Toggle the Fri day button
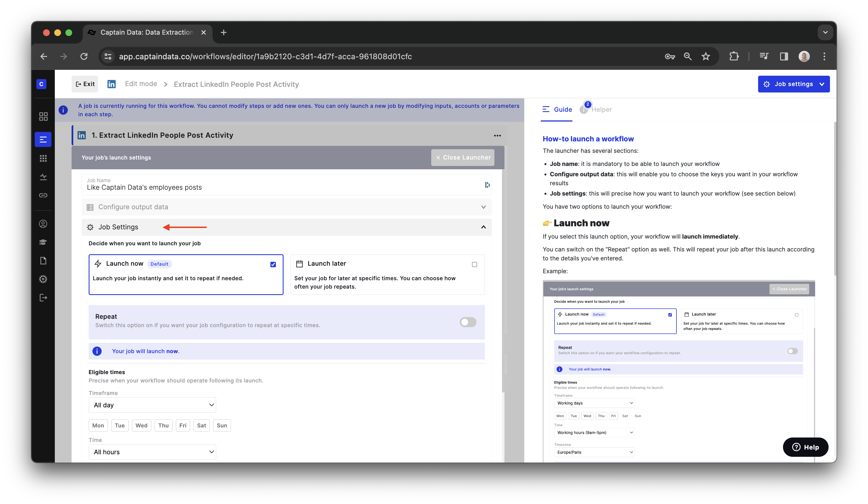The width and height of the screenshot is (868, 504). pos(183,425)
